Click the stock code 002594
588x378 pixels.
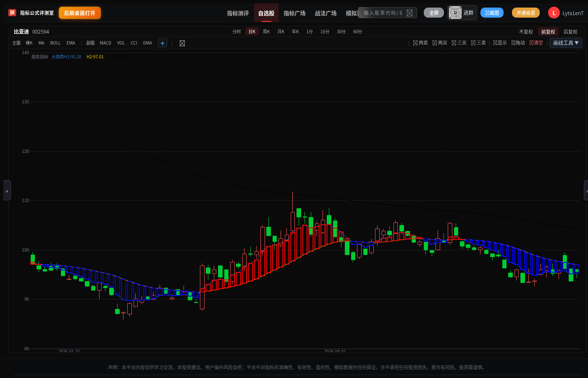tap(41, 31)
